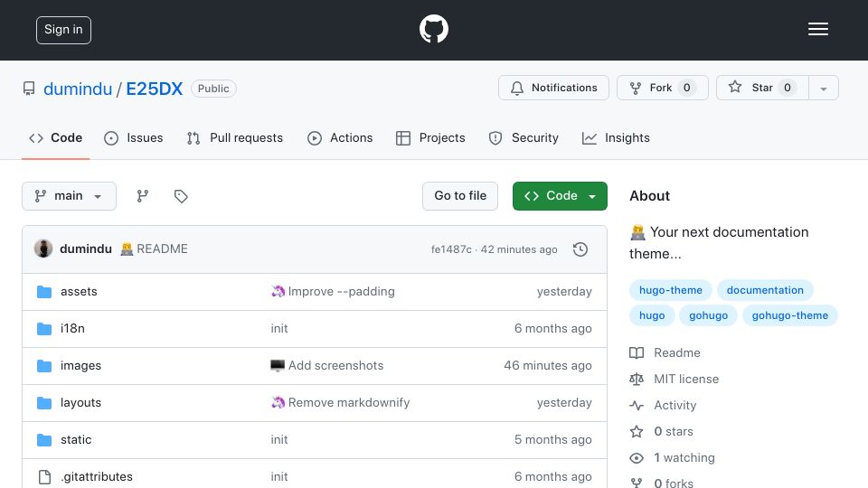View the MIT license link
This screenshot has width=868, height=488.
tap(686, 379)
